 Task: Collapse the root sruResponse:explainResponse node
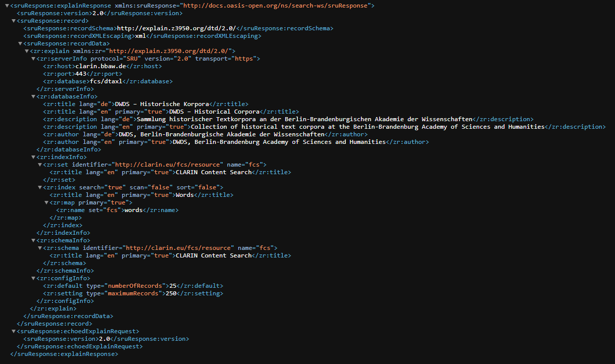[x=7, y=6]
